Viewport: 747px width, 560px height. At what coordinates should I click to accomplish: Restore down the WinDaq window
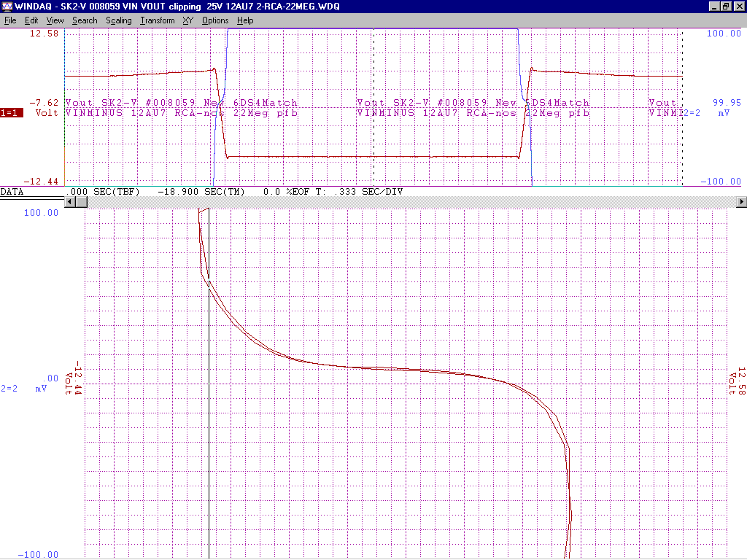pos(726,7)
